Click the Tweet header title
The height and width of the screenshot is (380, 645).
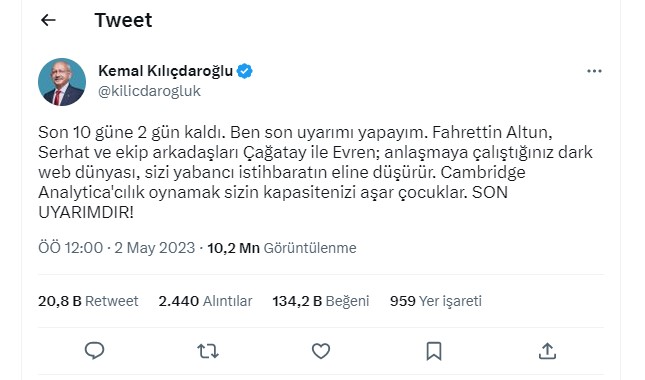click(x=123, y=20)
